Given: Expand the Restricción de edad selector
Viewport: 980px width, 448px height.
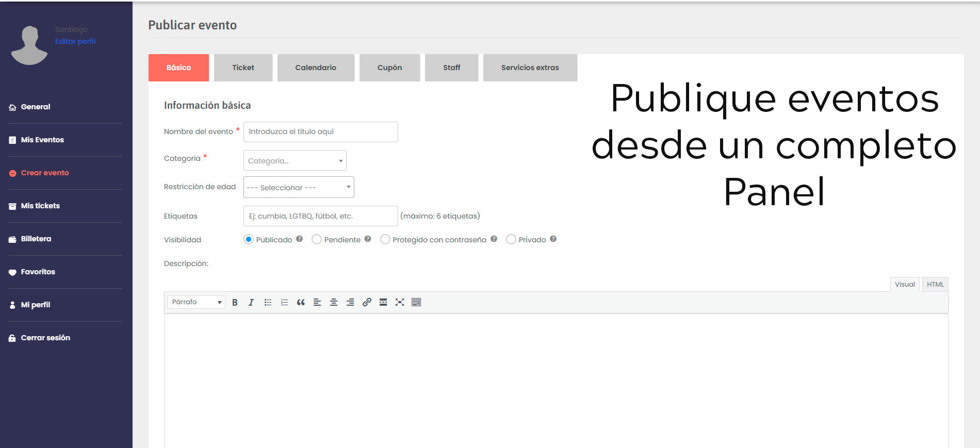Looking at the screenshot, I should point(299,188).
